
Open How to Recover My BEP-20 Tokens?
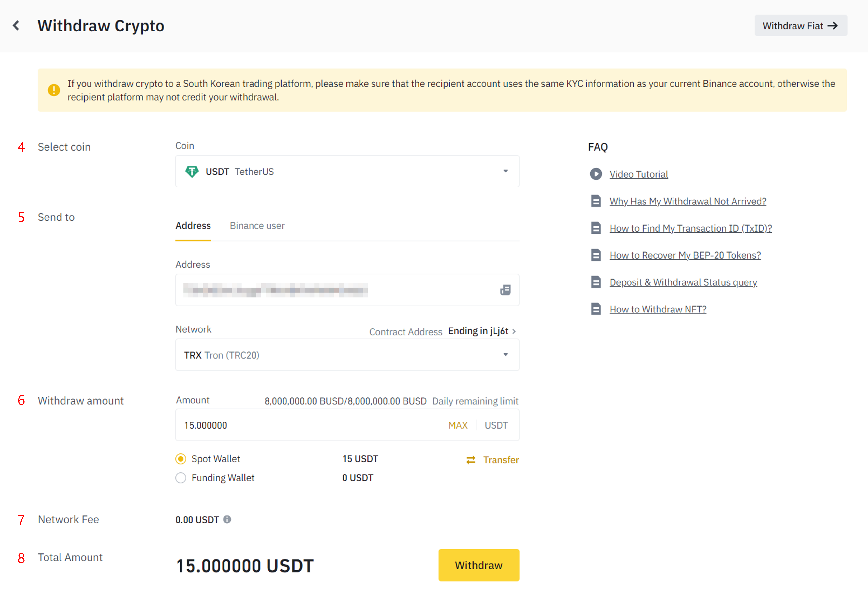coord(685,255)
